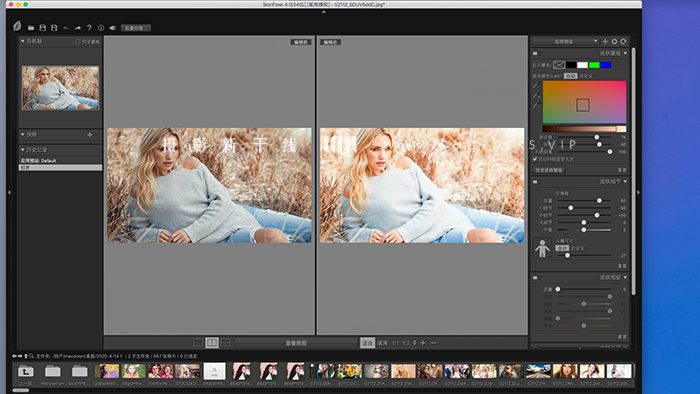Collapse right panel with edge arrow
Image resolution: width=700 pixels, height=394 pixels.
638,192
